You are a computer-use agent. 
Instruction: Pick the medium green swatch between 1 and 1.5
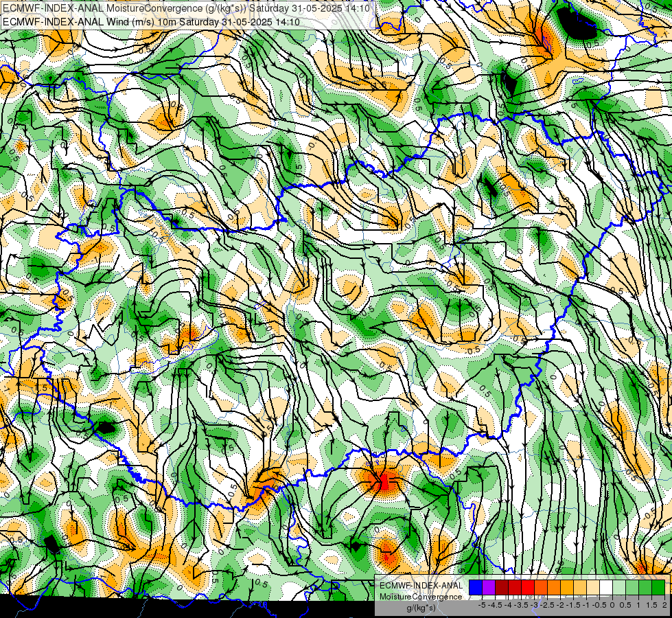pyautogui.click(x=645, y=587)
